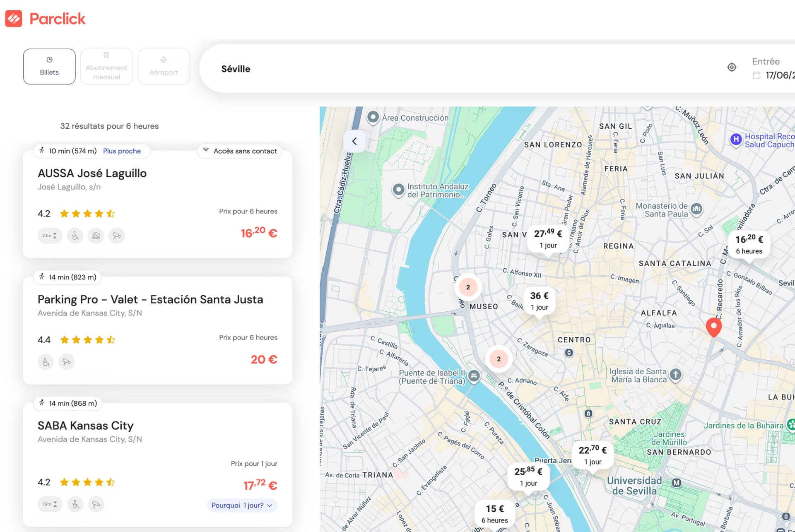This screenshot has width=795, height=532.
Task: Click the security camera icon for Parking Pro
Action: click(x=66, y=362)
